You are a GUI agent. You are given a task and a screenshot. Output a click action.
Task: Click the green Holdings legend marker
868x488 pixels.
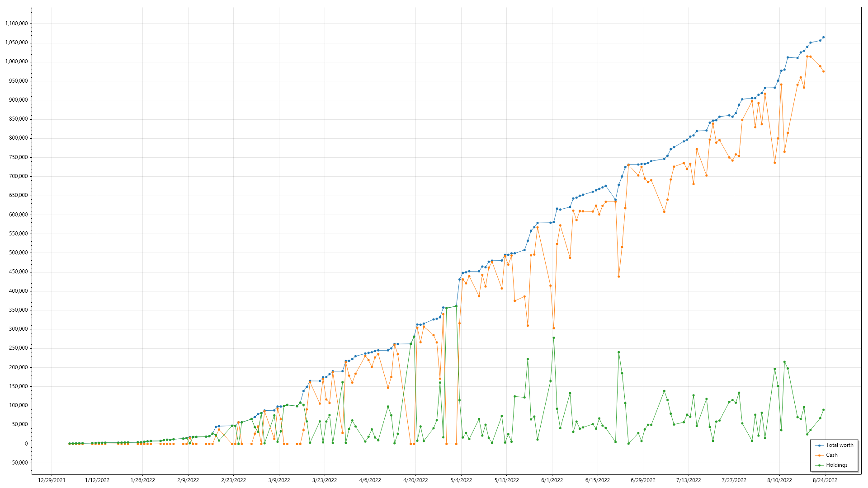(x=820, y=465)
